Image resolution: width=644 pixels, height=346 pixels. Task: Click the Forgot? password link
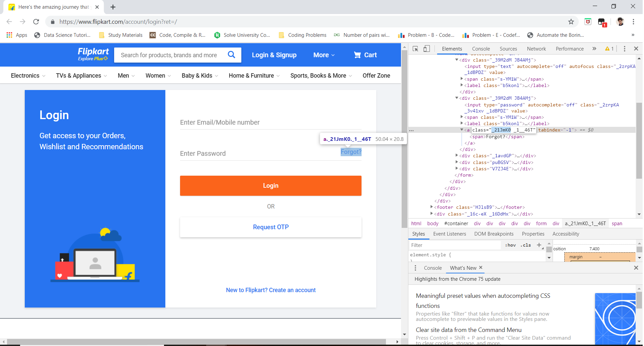(x=351, y=152)
